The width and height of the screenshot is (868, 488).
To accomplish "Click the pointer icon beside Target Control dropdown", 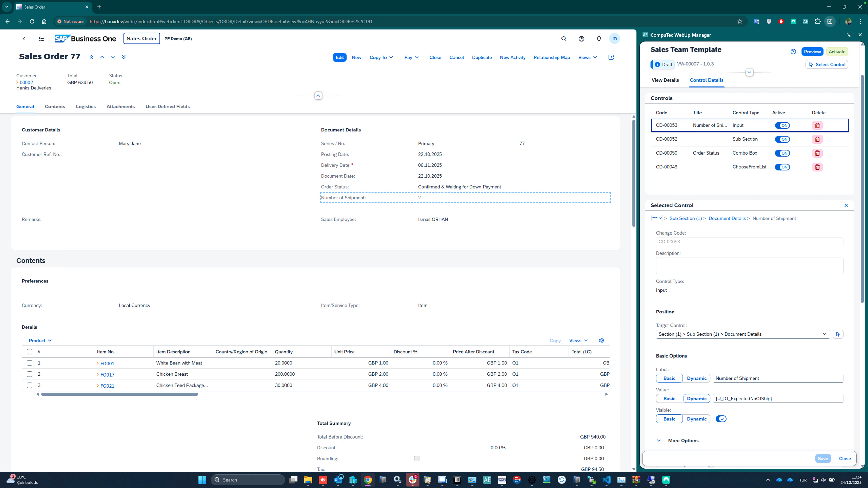I will [838, 334].
